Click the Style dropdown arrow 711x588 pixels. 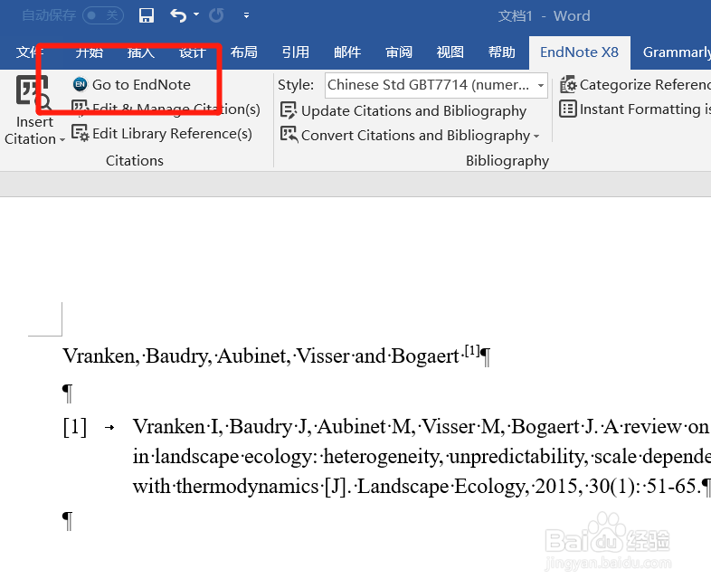click(541, 85)
